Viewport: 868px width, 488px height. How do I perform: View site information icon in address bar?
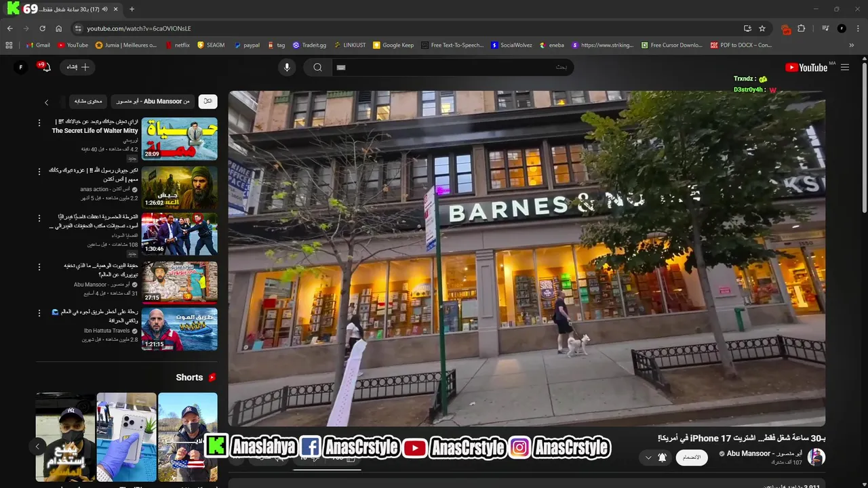pos(78,28)
